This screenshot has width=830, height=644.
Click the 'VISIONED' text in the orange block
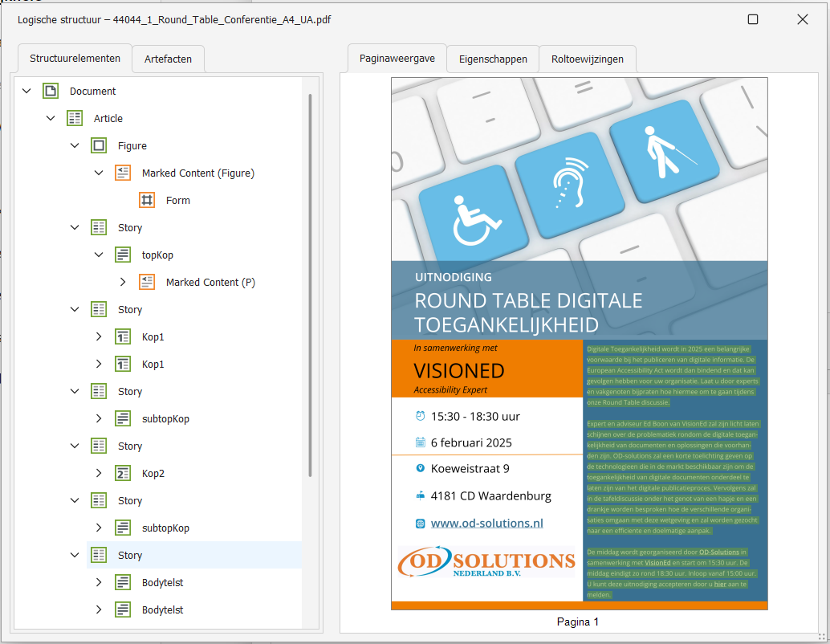point(458,371)
